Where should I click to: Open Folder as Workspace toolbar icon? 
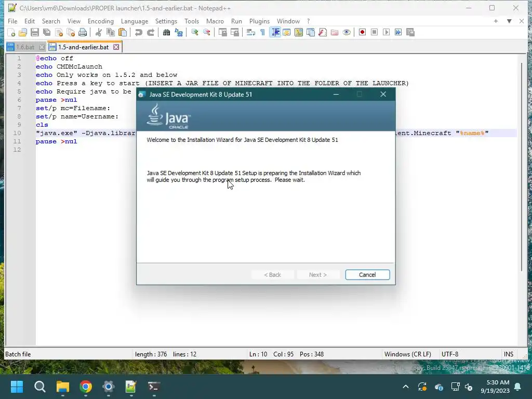335,32
